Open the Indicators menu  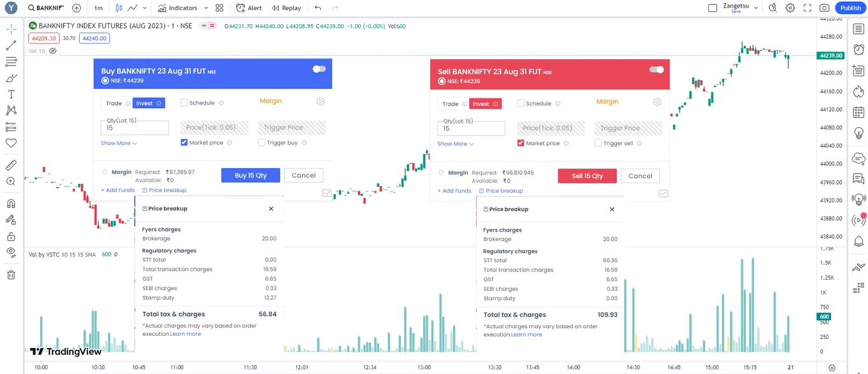click(x=178, y=8)
